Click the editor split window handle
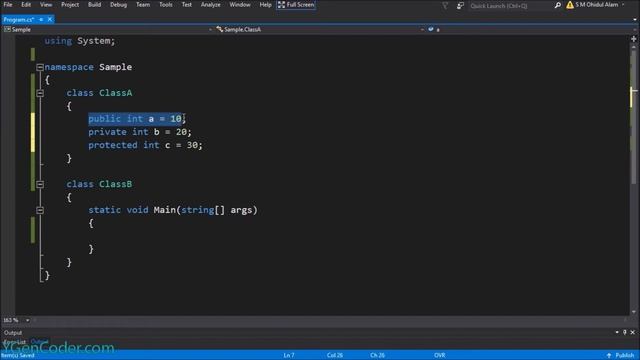Viewport: 640px width, 360px height. tap(633, 39)
